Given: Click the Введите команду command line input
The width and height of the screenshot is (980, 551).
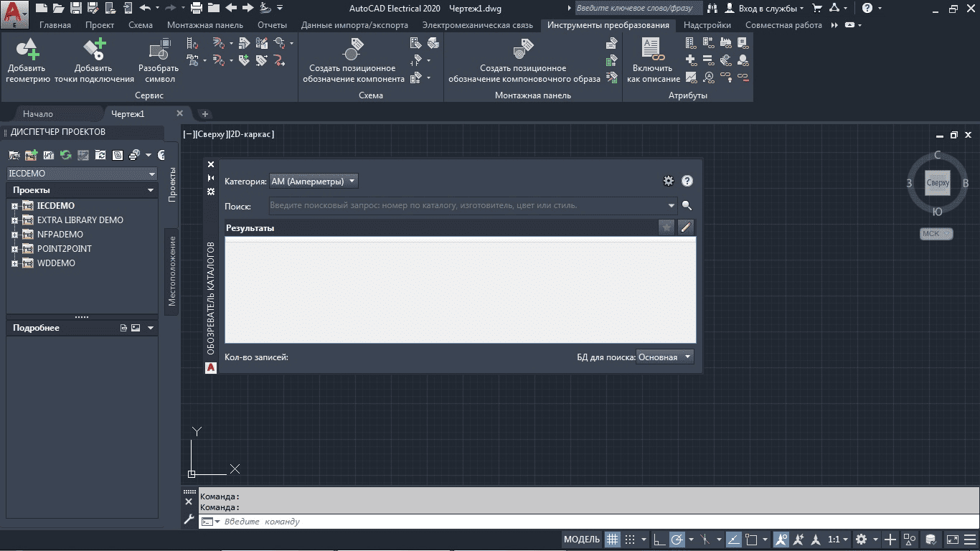Looking at the screenshot, I should (x=588, y=522).
